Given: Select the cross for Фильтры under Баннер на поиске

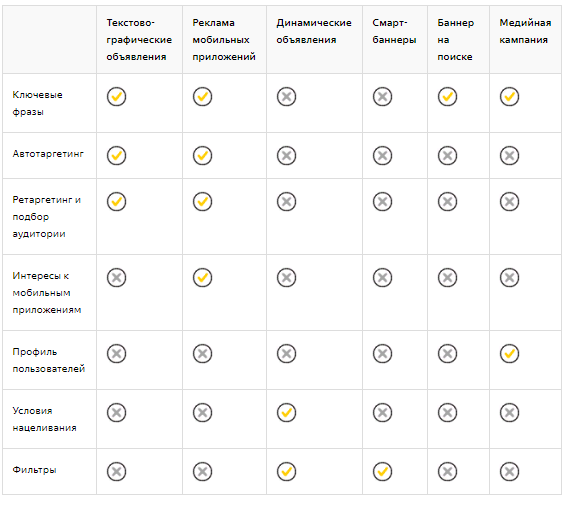Looking at the screenshot, I should click(x=448, y=471).
